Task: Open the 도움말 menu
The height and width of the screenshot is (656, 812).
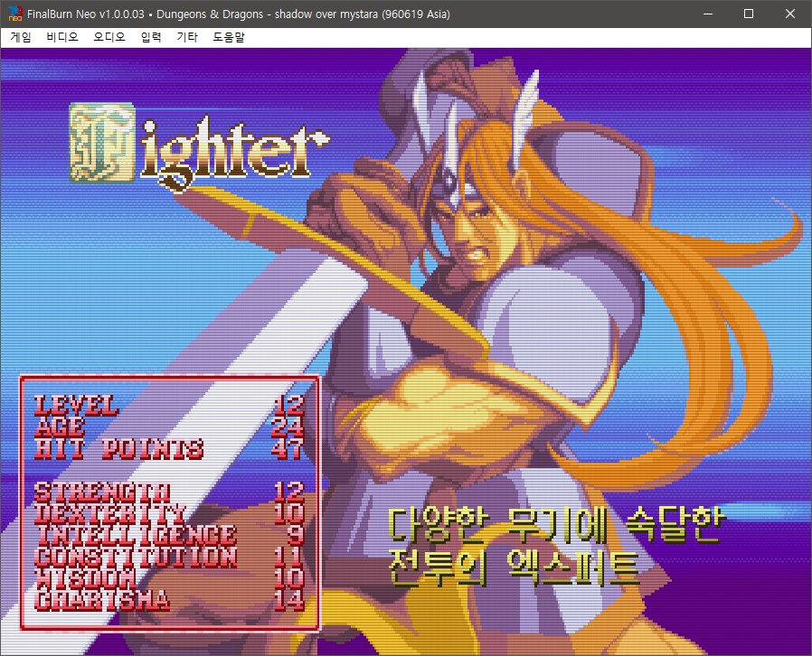Action: coord(229,37)
